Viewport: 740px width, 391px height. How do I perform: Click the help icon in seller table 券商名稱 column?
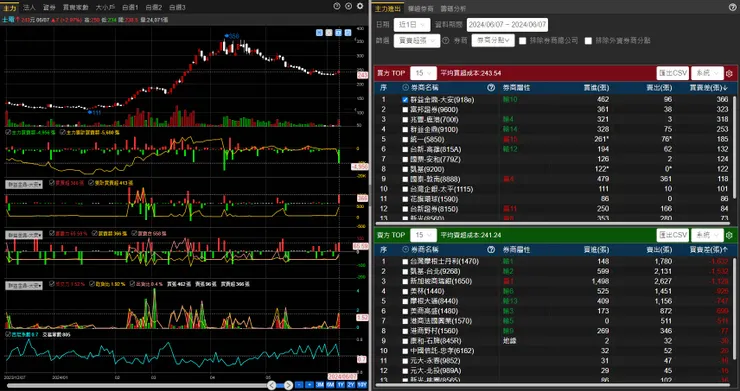pos(491,249)
